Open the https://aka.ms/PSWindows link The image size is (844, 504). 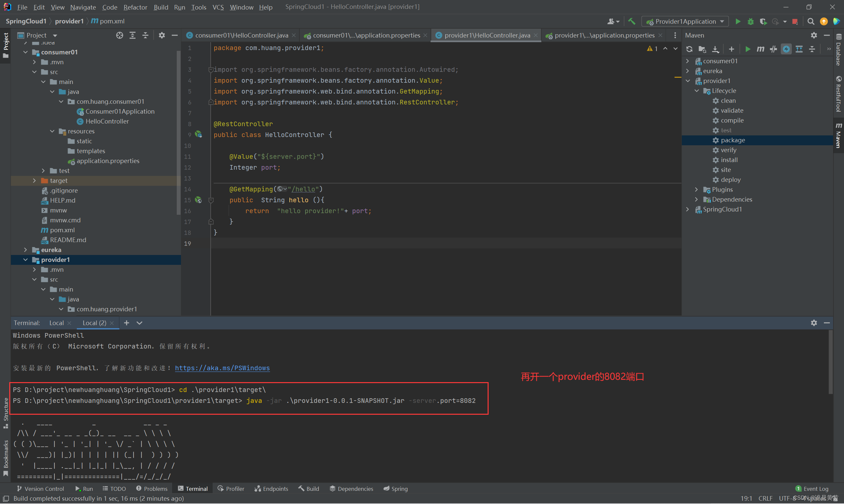tap(222, 368)
